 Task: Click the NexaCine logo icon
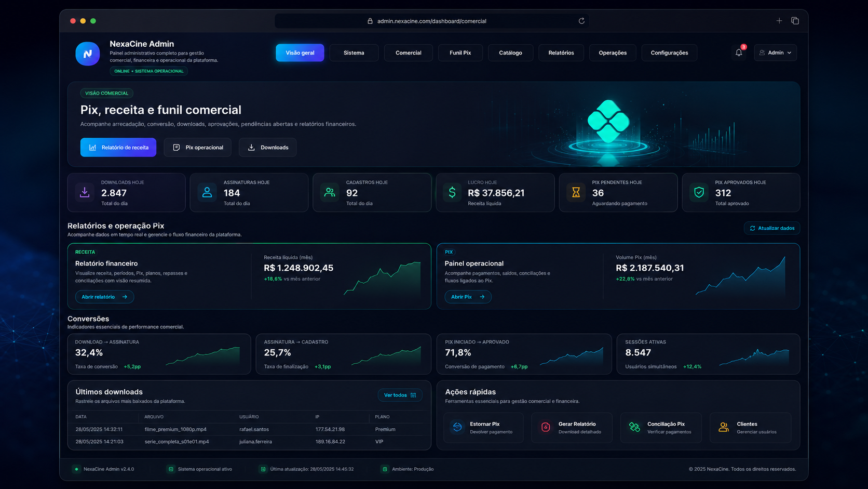click(87, 54)
